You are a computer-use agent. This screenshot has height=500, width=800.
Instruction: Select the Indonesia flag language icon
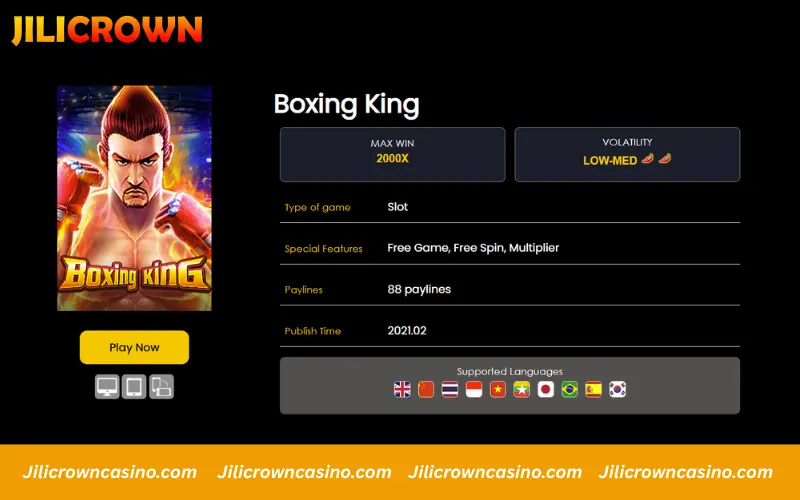tap(474, 389)
